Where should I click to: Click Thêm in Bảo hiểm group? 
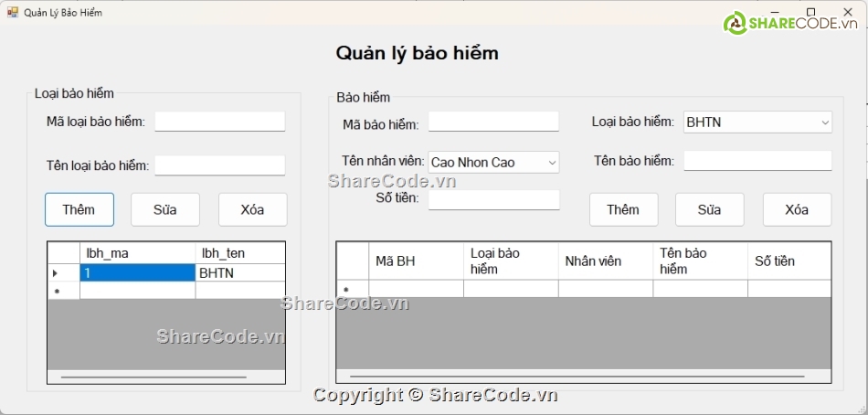click(623, 209)
